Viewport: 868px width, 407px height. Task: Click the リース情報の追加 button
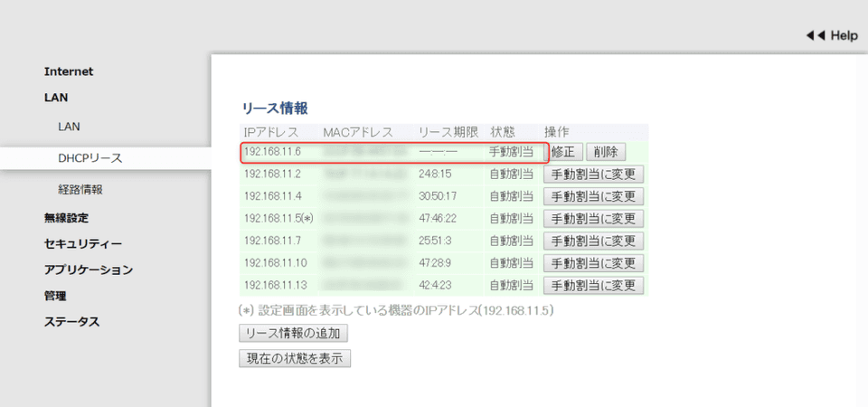(293, 333)
